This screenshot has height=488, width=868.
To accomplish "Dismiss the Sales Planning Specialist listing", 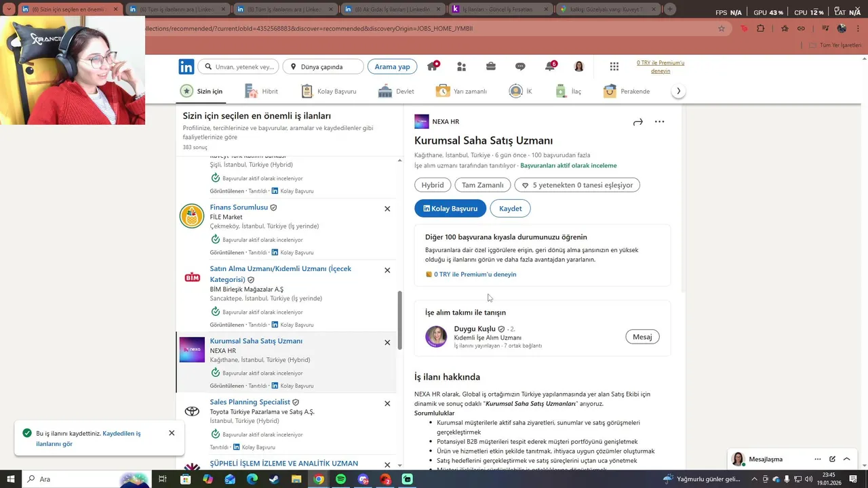I will [387, 403].
